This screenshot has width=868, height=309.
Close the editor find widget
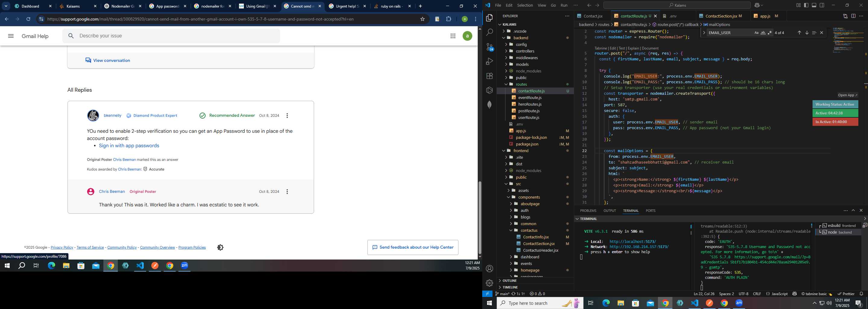point(822,33)
